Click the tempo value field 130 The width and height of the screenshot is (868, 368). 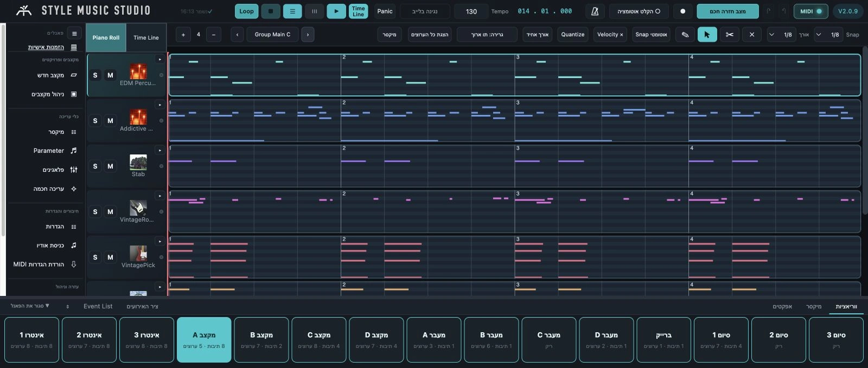tap(471, 11)
